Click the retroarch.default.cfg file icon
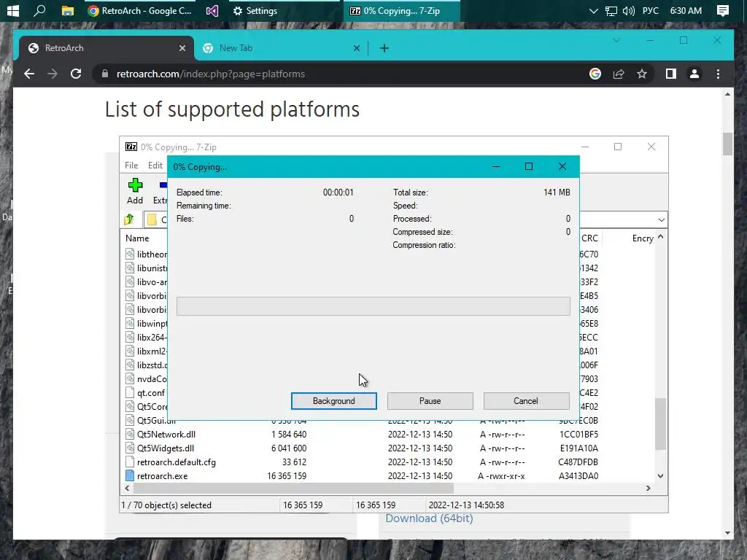 pos(130,462)
